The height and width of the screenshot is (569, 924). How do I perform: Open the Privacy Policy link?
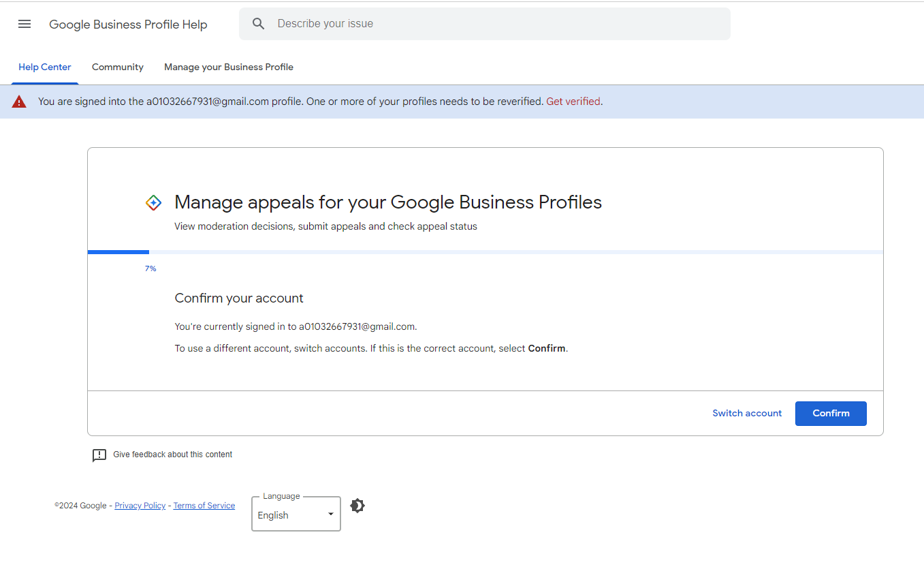(140, 506)
